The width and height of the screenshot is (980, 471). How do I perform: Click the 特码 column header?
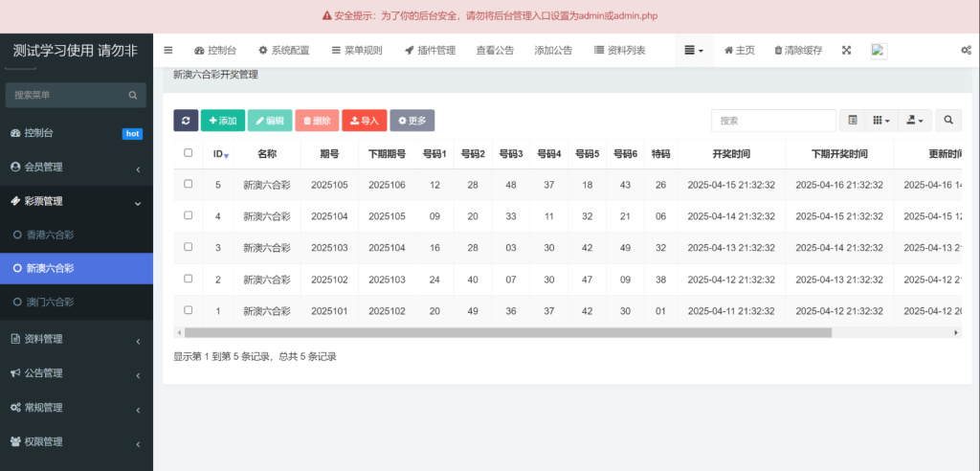[x=660, y=154]
